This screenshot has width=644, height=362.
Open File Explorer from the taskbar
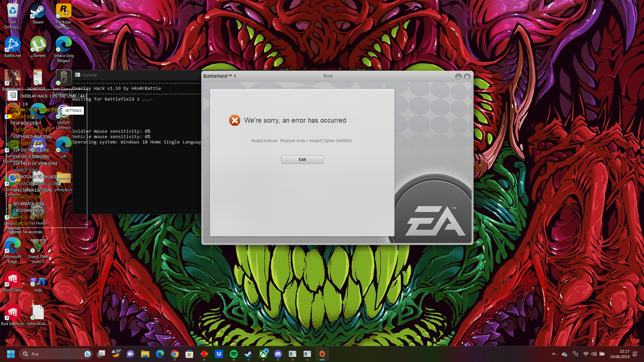(145, 354)
